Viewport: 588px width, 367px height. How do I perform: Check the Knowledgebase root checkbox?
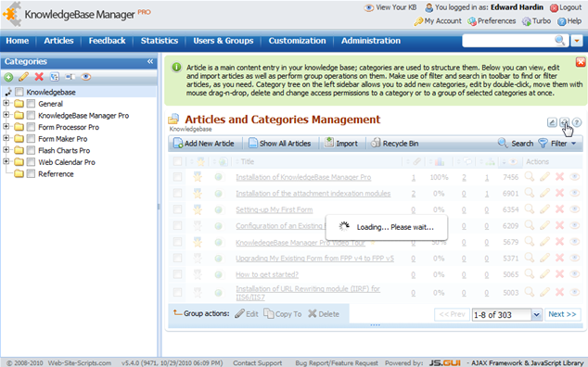pyautogui.click(x=19, y=92)
